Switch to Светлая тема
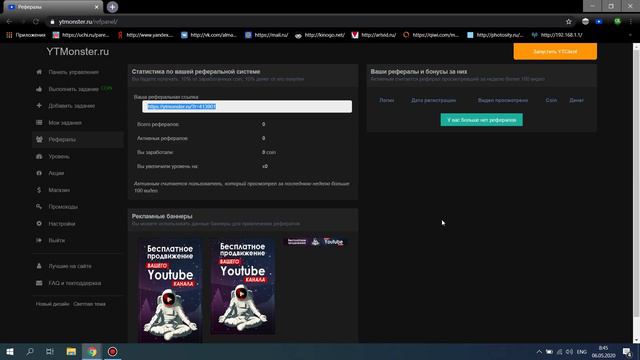640x360 pixels. pyautogui.click(x=89, y=304)
